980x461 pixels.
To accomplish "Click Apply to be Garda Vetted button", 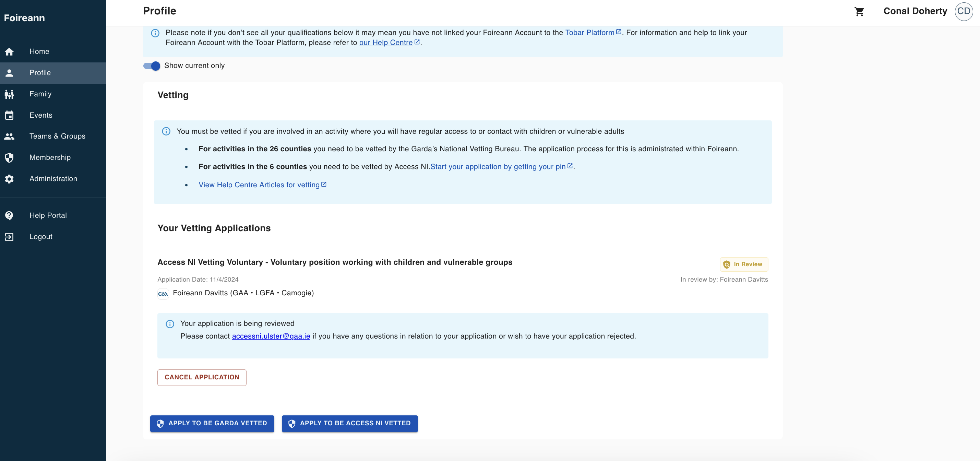I will (x=212, y=424).
